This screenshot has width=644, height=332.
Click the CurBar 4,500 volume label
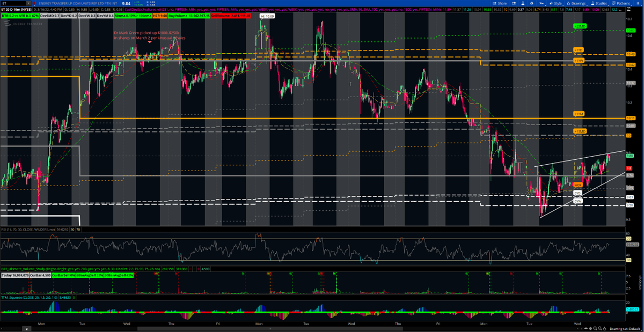(40, 275)
